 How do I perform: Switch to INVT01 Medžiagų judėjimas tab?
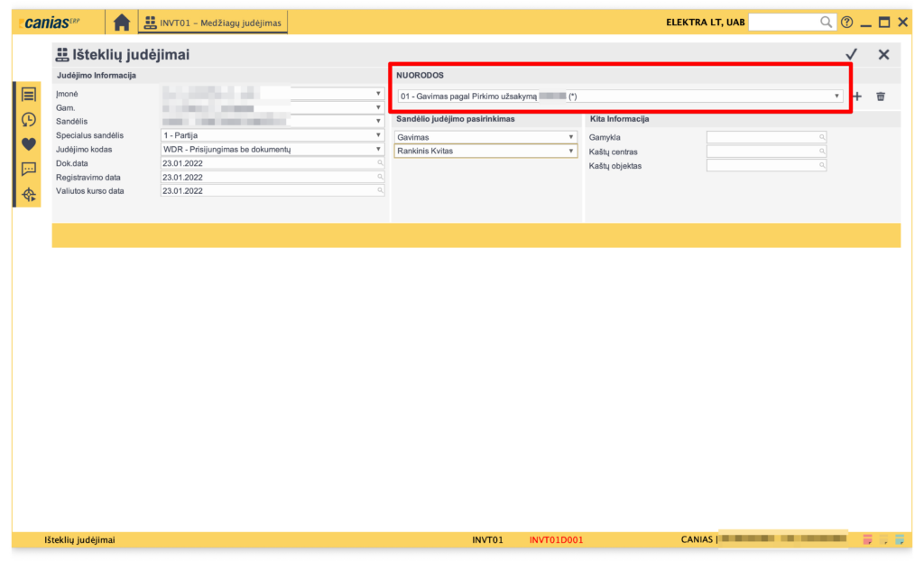(x=213, y=23)
